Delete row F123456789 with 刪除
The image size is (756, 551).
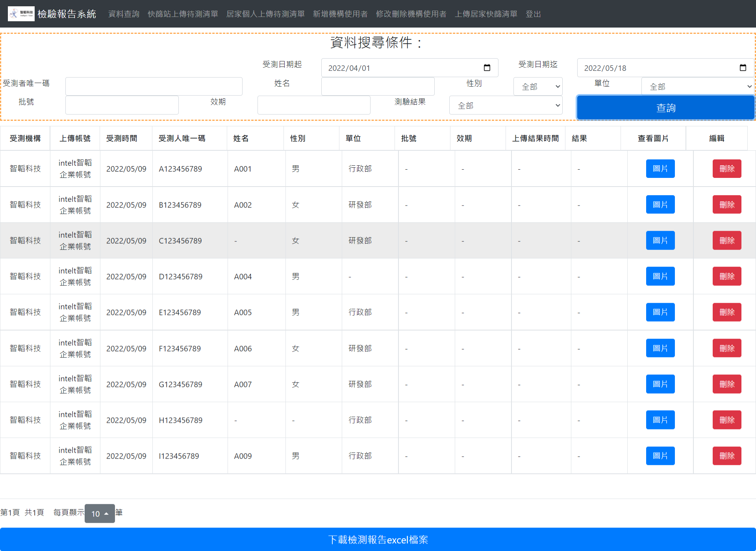pos(727,348)
